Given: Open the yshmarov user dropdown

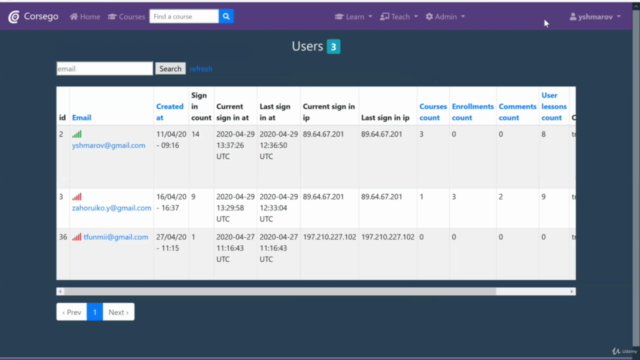Looking at the screenshot, I should tap(595, 17).
